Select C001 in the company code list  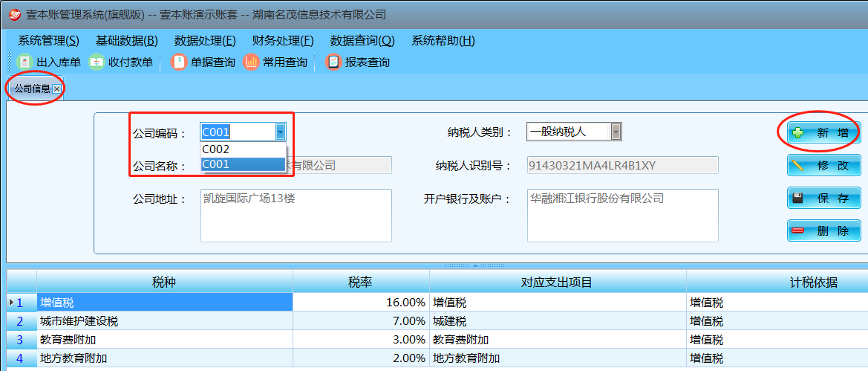[x=243, y=164]
